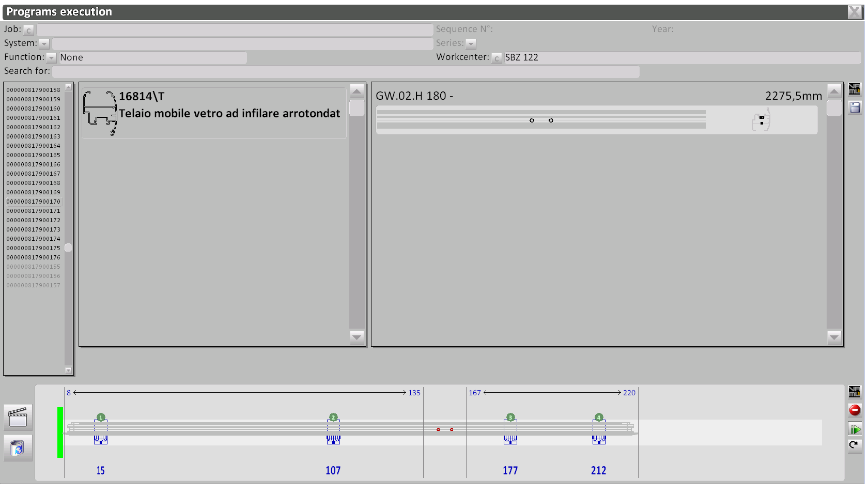Viewport: 868px width, 494px height.
Task: Select clamp marker number 3
Action: 510,418
